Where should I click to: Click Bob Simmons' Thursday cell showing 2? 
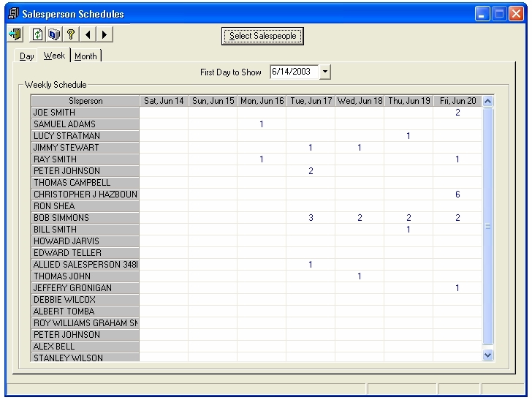pyautogui.click(x=408, y=218)
